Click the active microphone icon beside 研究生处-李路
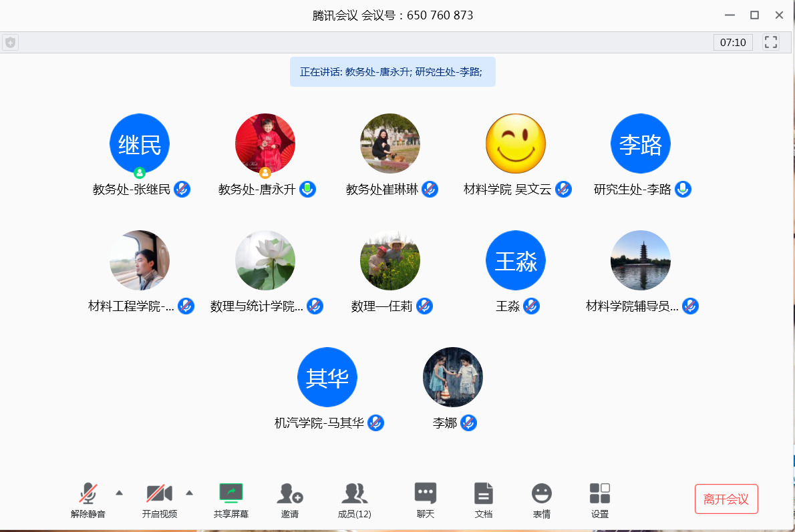The width and height of the screenshot is (795, 532). tap(683, 190)
